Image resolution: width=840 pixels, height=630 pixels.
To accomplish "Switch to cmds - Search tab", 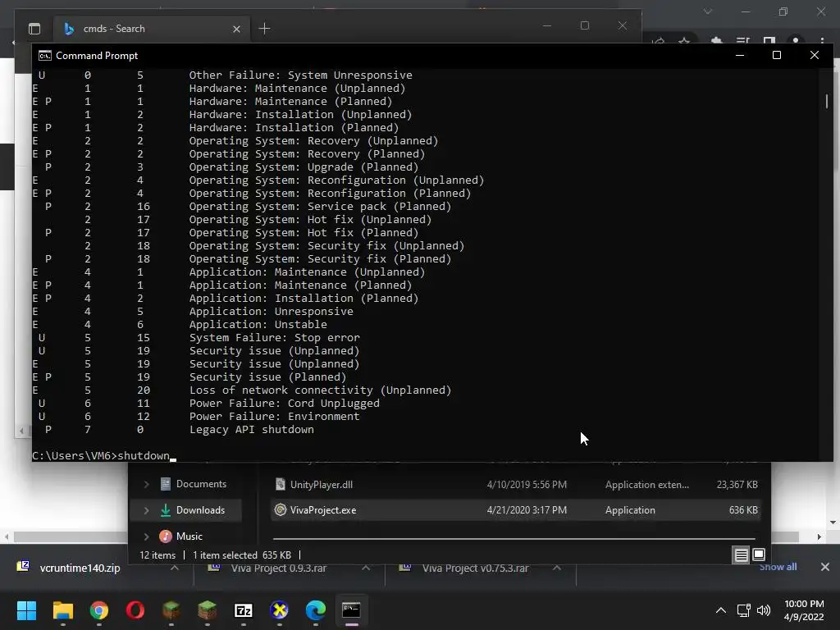I will pyautogui.click(x=152, y=29).
